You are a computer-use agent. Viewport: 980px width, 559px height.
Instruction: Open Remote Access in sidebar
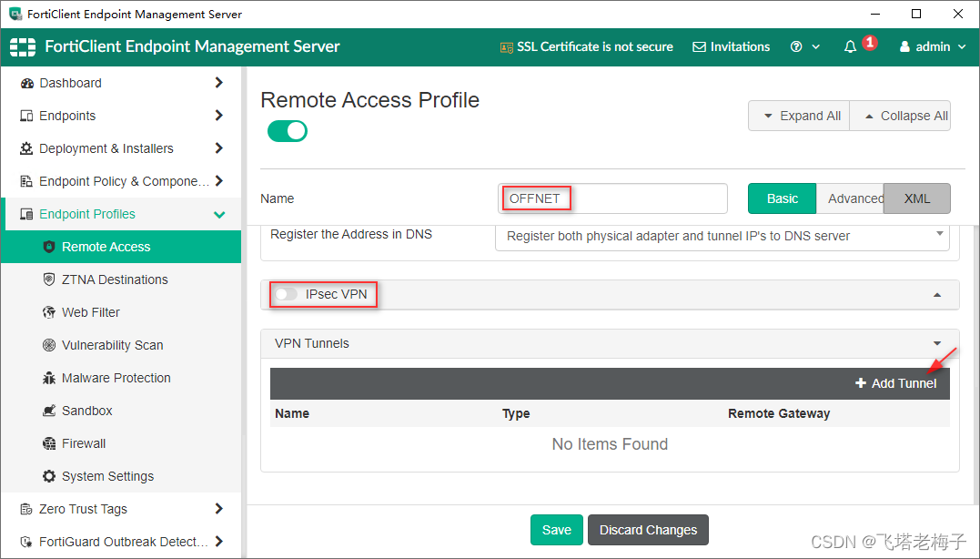click(121, 247)
